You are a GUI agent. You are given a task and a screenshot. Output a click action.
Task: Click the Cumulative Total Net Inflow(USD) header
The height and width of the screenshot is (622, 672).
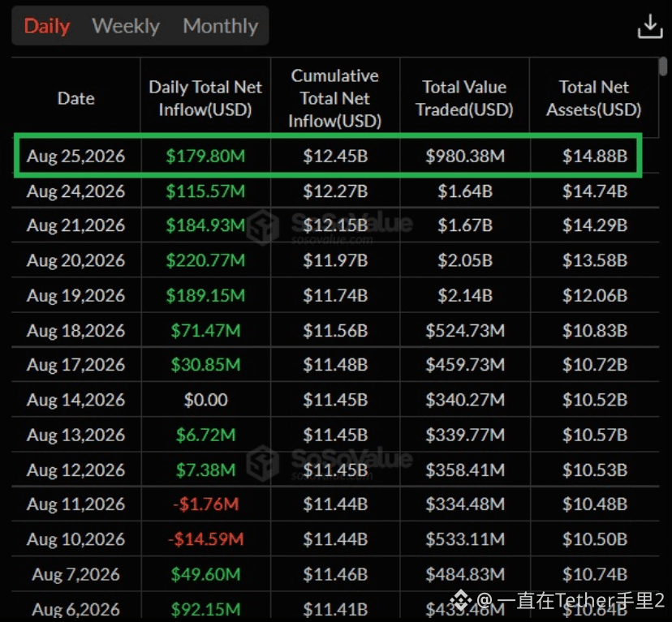pyautogui.click(x=334, y=98)
